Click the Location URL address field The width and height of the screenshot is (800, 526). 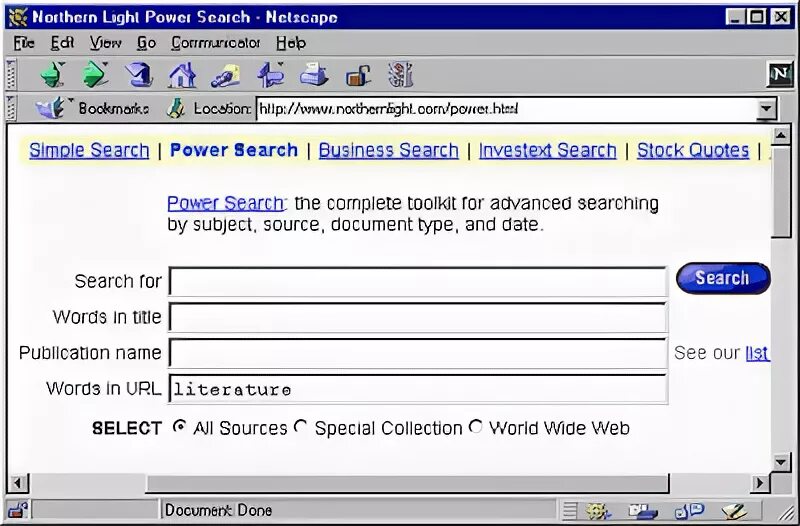507,109
